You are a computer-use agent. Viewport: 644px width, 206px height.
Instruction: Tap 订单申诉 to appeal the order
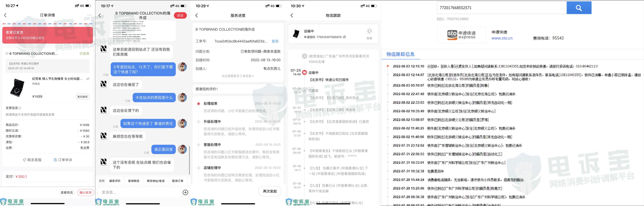pyautogui.click(x=63, y=160)
